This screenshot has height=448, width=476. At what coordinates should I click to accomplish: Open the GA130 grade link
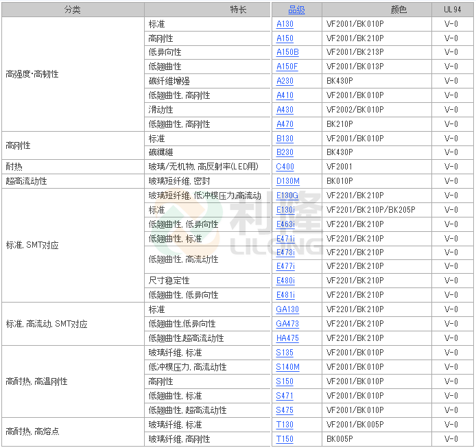pos(287,309)
